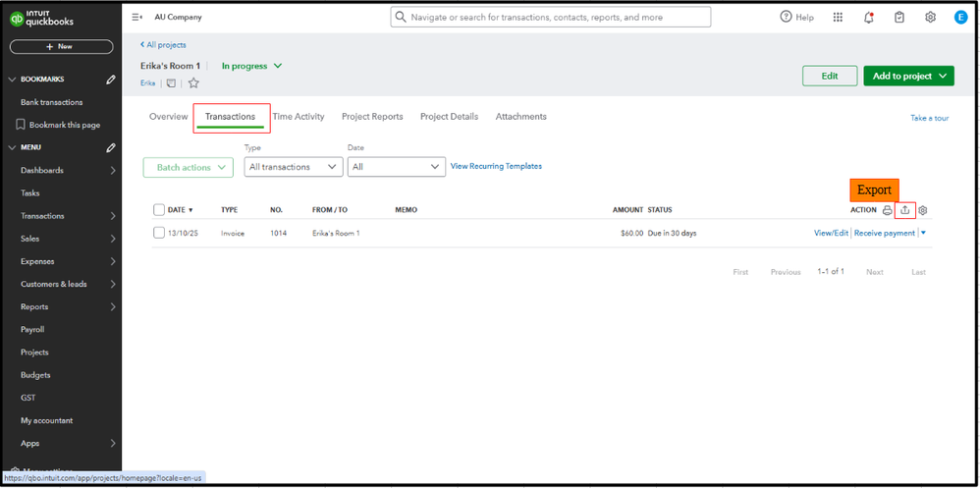Open the Add to project dropdown
Image resolution: width=980 pixels, height=488 pixels.
coord(908,77)
